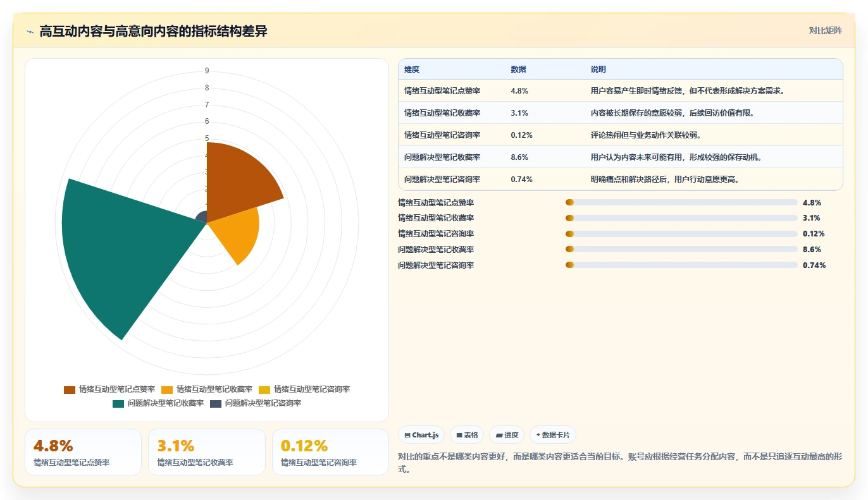Open the 3.1% 收藏率 data card

(x=207, y=452)
